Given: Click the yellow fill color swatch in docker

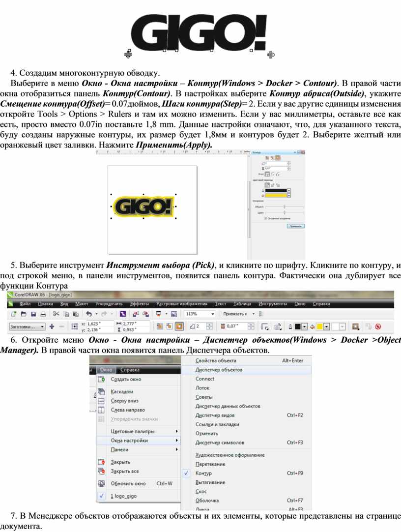Looking at the screenshot, I should (x=276, y=195).
